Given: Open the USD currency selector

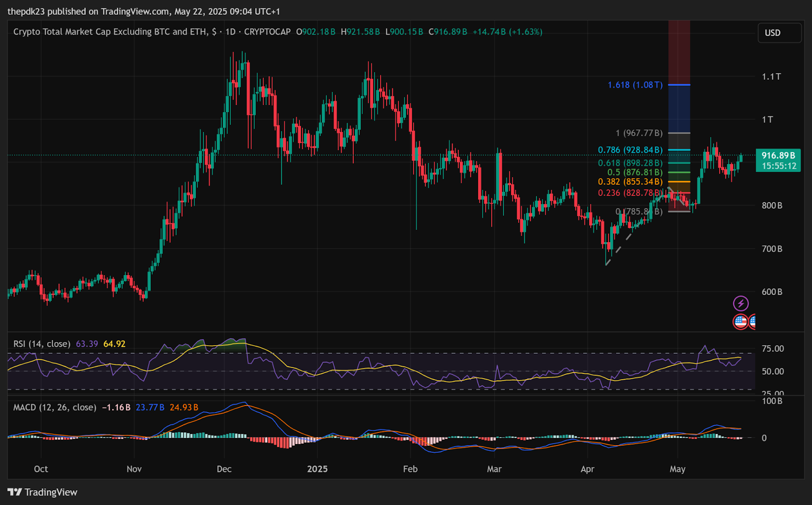Looking at the screenshot, I should (780, 33).
